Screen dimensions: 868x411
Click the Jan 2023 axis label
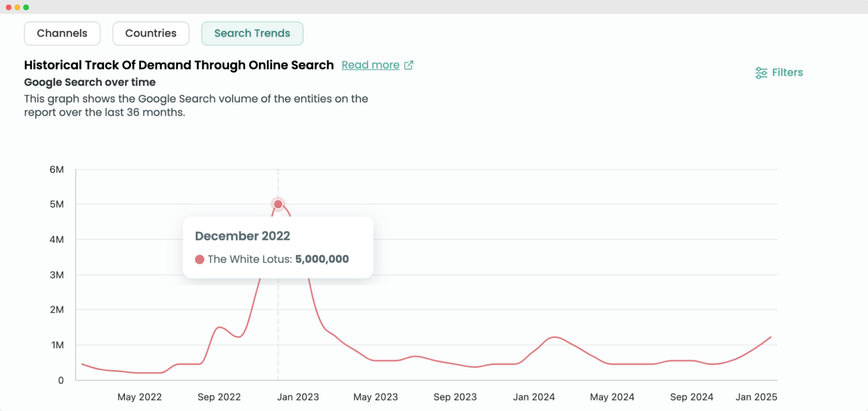click(x=298, y=397)
